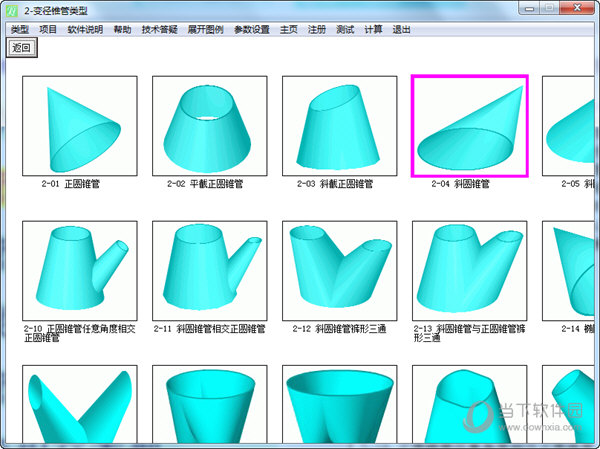Select the 2-11 斜圆锥管相交正圆锥管 thumbnail
The width and height of the screenshot is (600, 449).
click(x=210, y=271)
